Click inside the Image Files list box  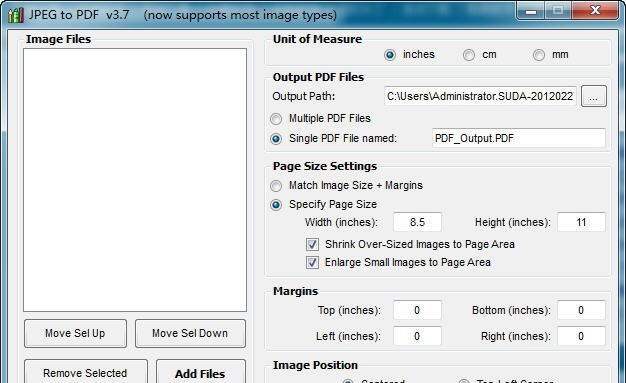(135, 180)
